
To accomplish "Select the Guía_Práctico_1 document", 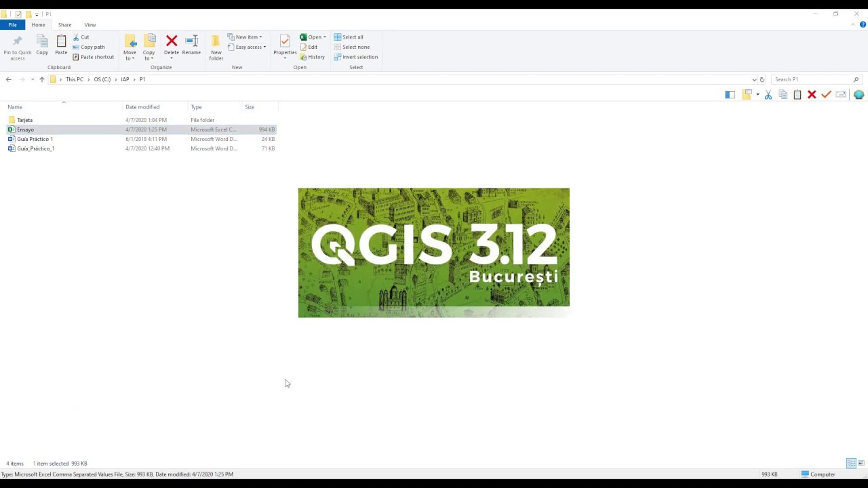I will click(141, 148).
